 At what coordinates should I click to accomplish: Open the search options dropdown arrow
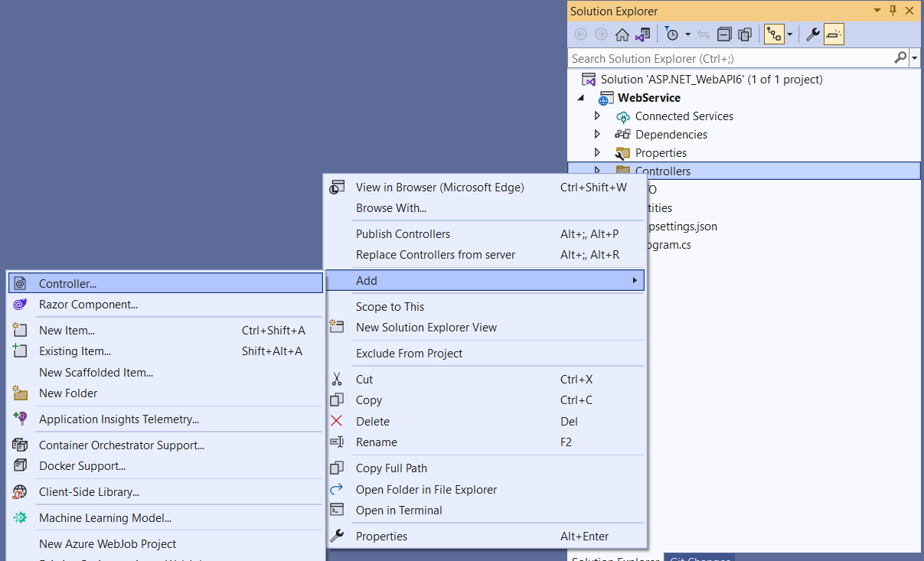(915, 58)
